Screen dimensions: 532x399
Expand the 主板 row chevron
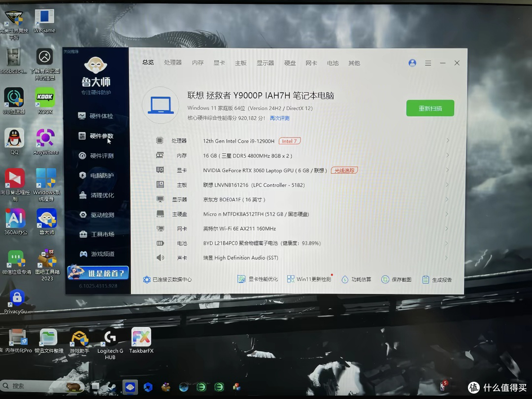[x=447, y=185]
